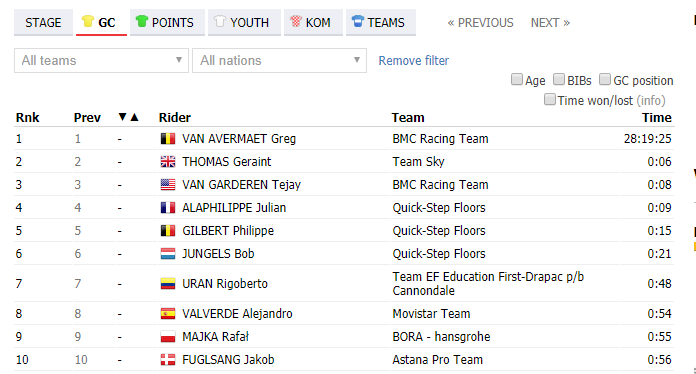This screenshot has height=374, width=696.
Task: Enable the Age checkbox
Action: pos(517,79)
